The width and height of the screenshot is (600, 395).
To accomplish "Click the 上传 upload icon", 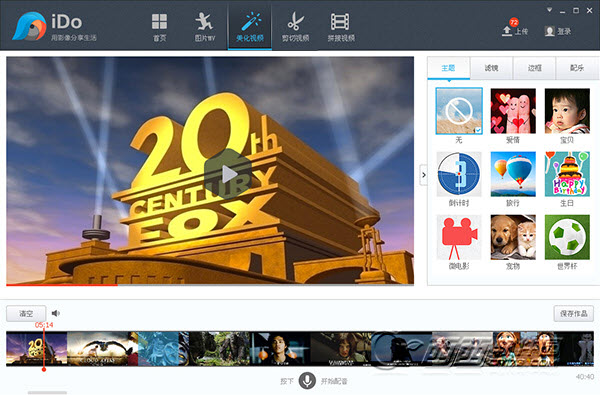I will [x=507, y=31].
